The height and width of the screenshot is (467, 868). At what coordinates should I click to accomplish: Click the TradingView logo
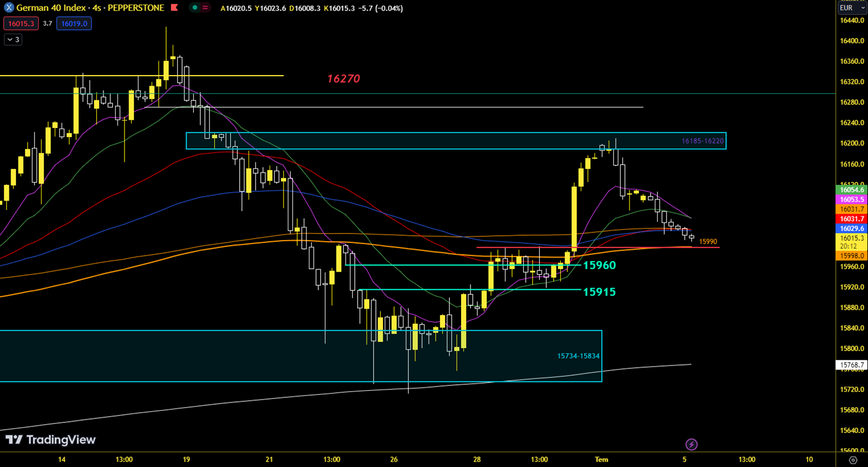[x=51, y=440]
